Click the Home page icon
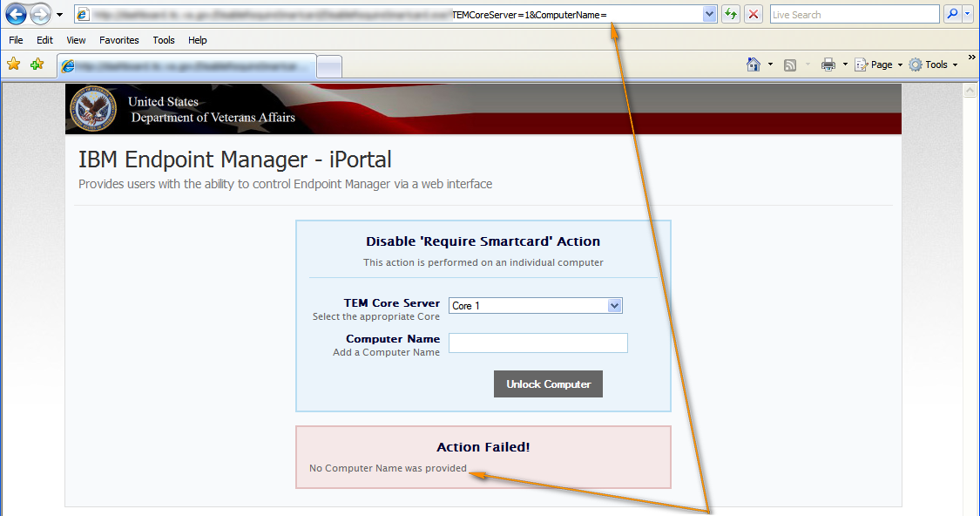This screenshot has height=516, width=980. click(754, 64)
